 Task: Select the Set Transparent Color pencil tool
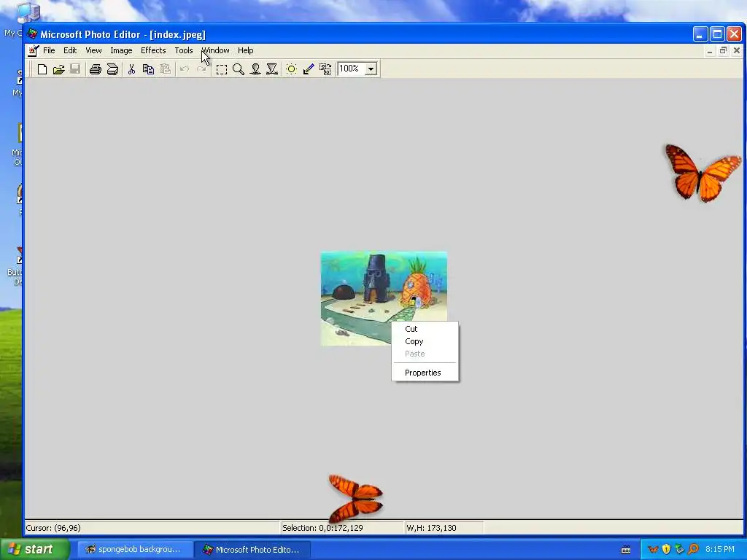click(x=309, y=69)
